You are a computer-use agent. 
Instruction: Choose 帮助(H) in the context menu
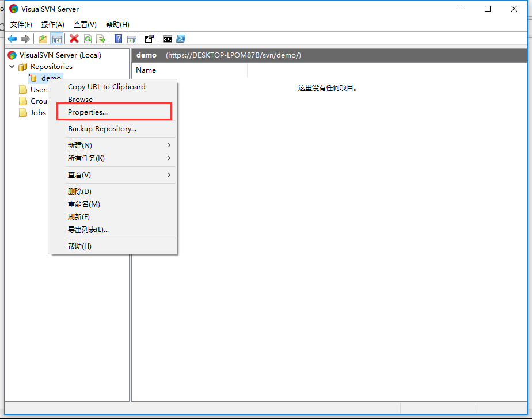(x=113, y=246)
